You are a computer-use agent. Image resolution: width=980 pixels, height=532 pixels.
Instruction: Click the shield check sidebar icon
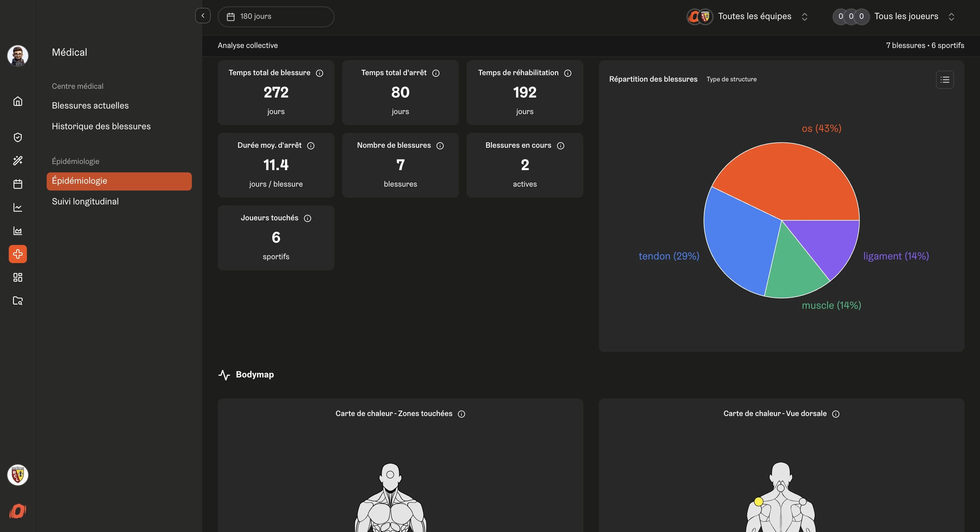(17, 137)
